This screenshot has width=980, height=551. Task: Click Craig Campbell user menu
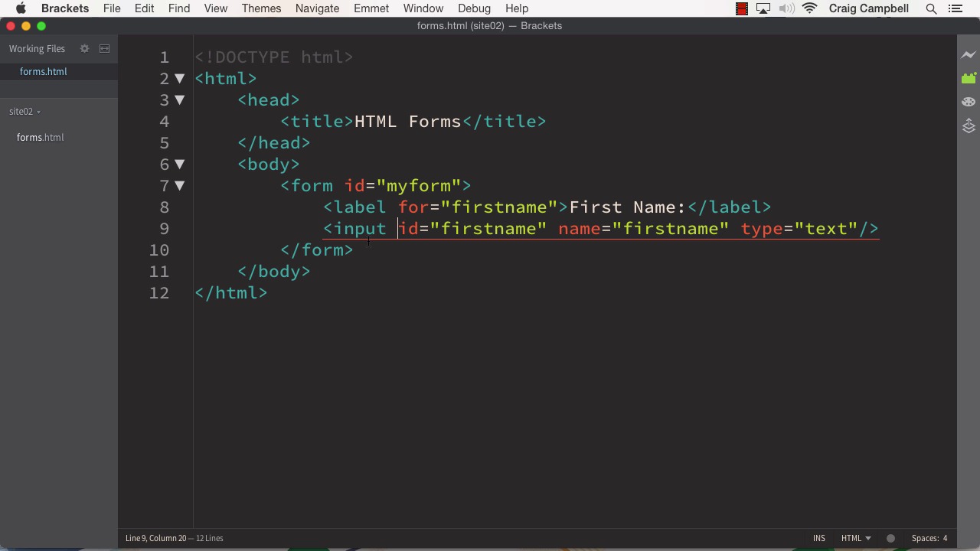[x=868, y=8]
